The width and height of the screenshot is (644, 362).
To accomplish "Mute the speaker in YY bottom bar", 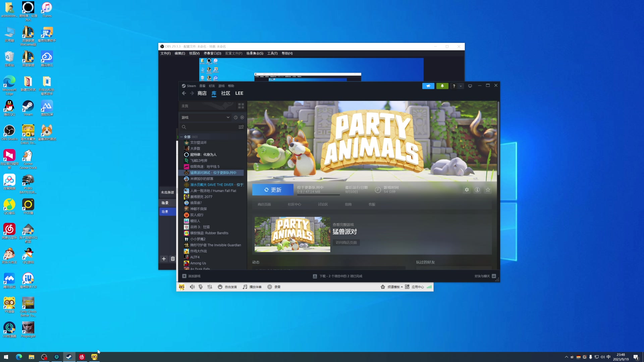I will coord(192,287).
